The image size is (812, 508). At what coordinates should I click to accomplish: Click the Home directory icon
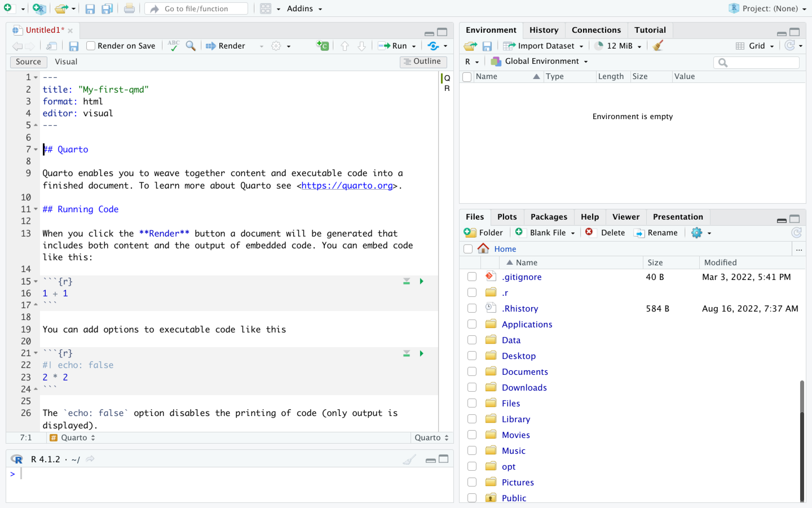(483, 249)
